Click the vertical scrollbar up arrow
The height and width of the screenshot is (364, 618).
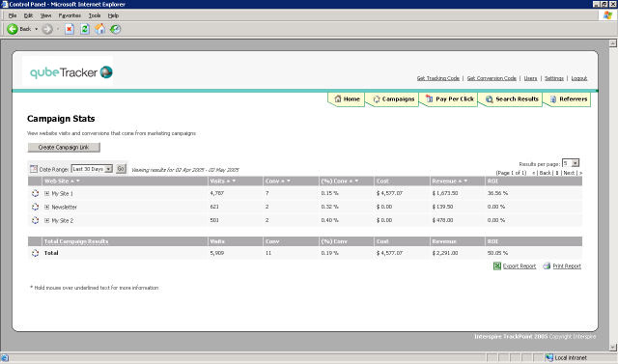613,43
